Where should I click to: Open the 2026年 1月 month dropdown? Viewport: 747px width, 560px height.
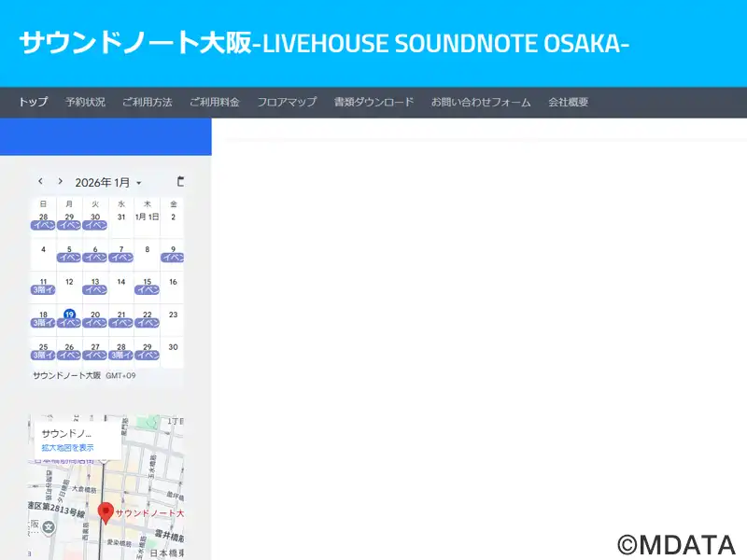click(108, 183)
